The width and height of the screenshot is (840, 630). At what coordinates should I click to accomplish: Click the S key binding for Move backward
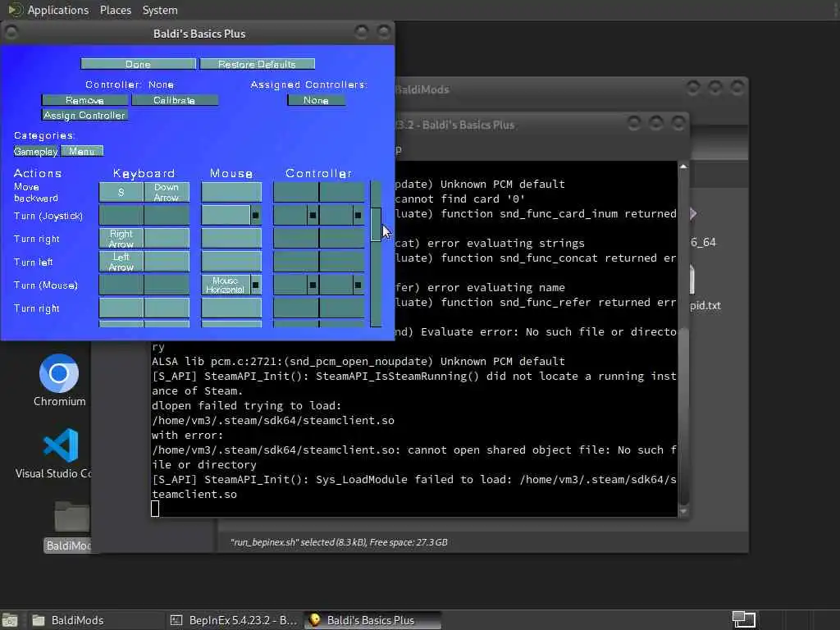pyautogui.click(x=121, y=192)
